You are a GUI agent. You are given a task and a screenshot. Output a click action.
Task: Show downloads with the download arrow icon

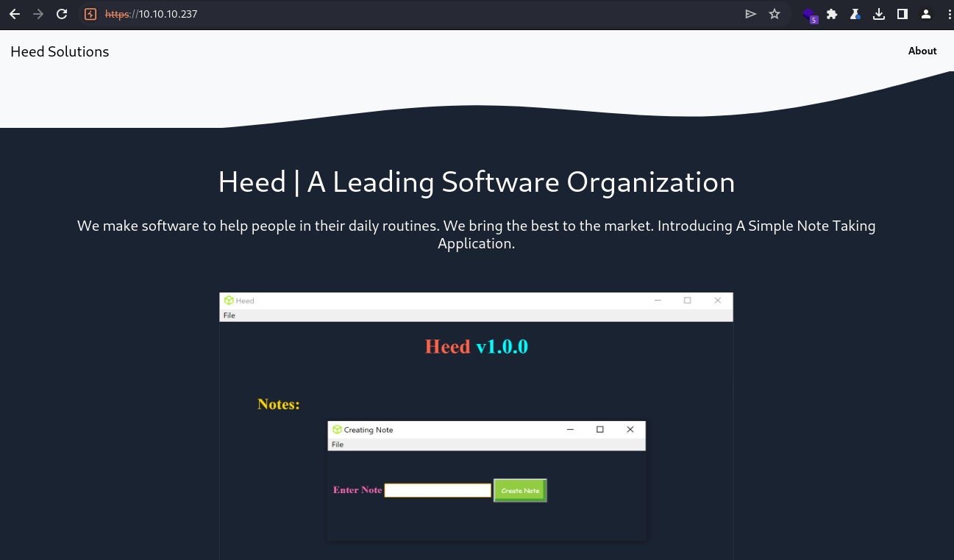(x=879, y=14)
